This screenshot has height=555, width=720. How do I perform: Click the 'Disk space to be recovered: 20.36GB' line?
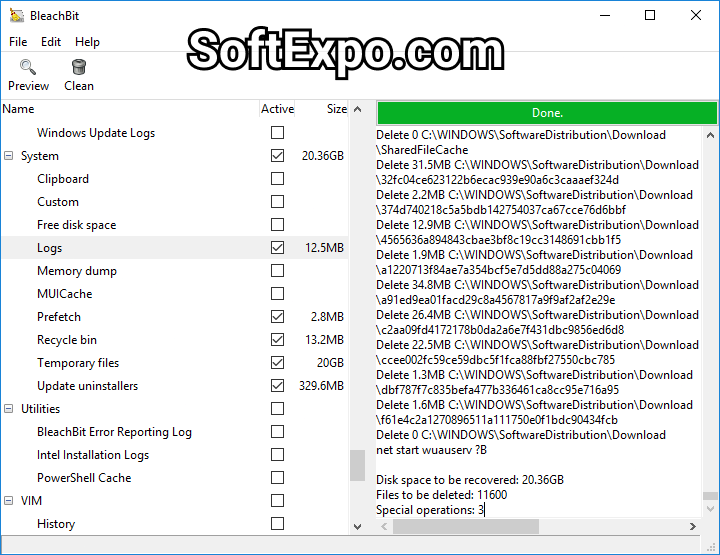tap(470, 480)
